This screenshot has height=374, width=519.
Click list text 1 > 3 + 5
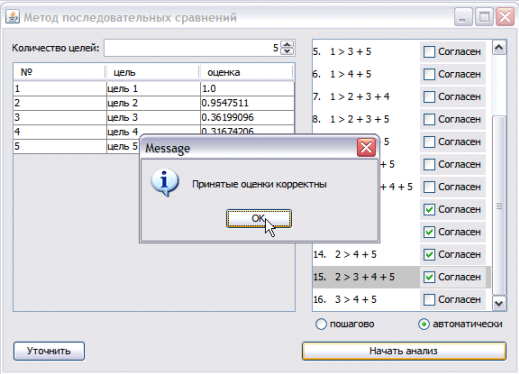350,52
